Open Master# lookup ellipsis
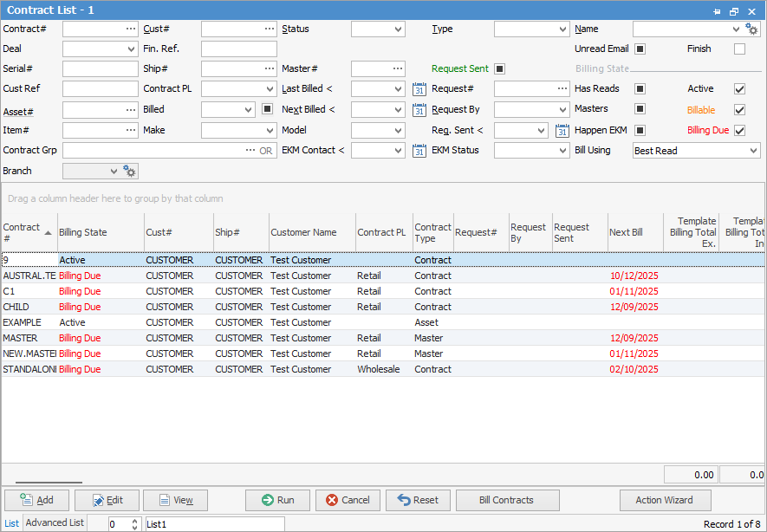Image resolution: width=767 pixels, height=532 pixels. (x=398, y=68)
